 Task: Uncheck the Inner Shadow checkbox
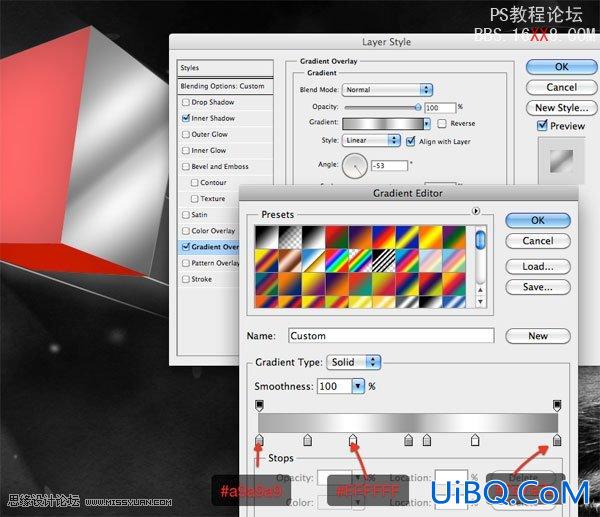[186, 118]
